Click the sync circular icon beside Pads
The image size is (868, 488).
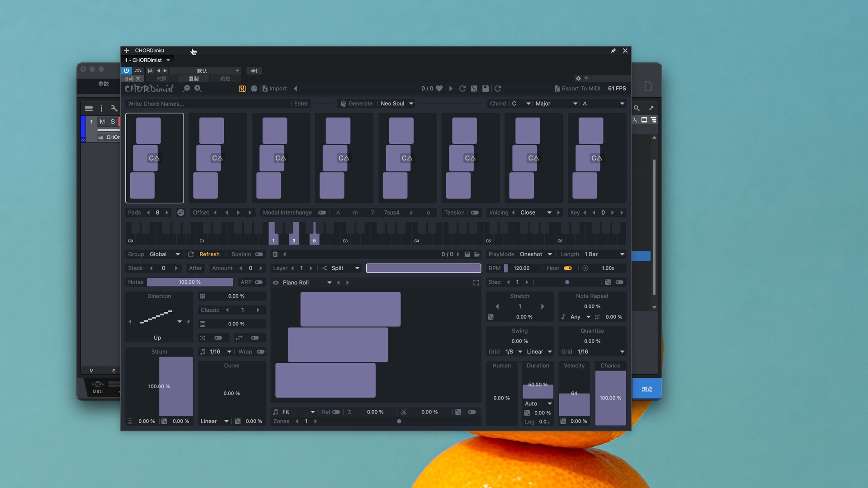[x=180, y=212]
